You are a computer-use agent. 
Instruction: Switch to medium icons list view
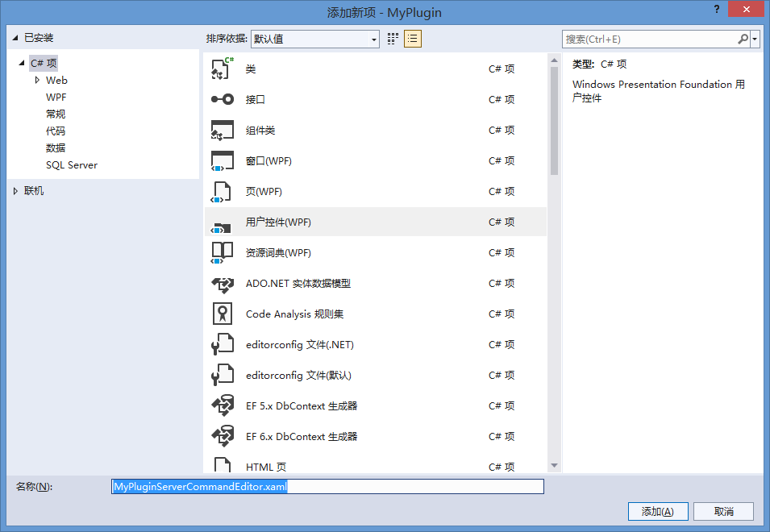413,39
